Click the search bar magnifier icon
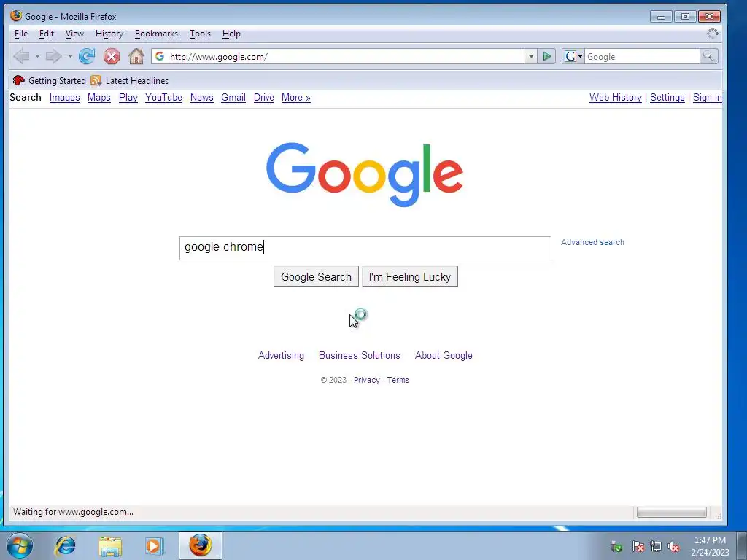Viewport: 747px width, 560px height. pos(708,57)
